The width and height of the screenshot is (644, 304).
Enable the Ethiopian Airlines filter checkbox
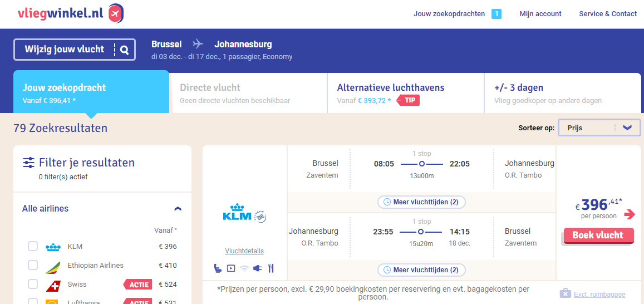[33, 266]
